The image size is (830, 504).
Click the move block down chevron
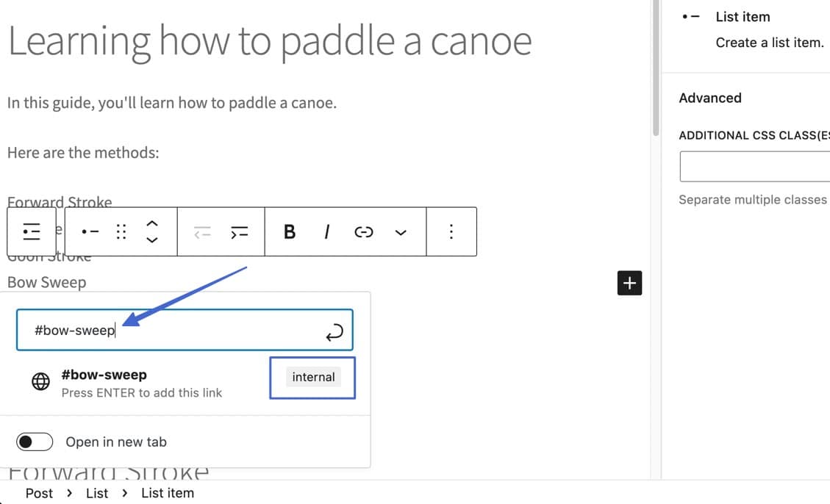tap(152, 240)
